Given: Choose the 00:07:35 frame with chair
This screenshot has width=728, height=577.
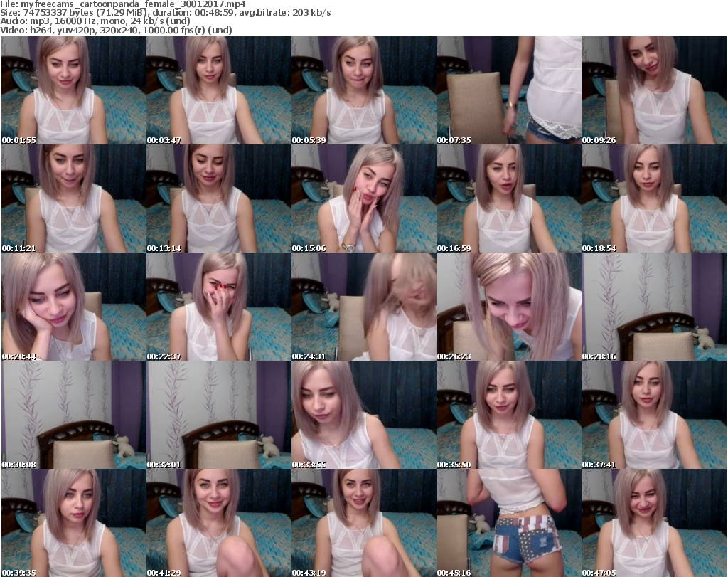Looking at the screenshot, I should click(x=508, y=90).
